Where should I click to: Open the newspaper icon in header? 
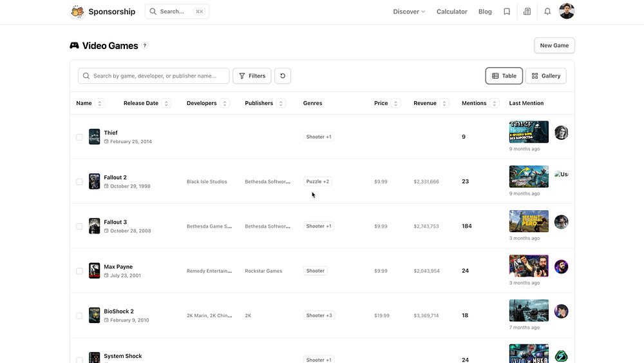point(527,12)
